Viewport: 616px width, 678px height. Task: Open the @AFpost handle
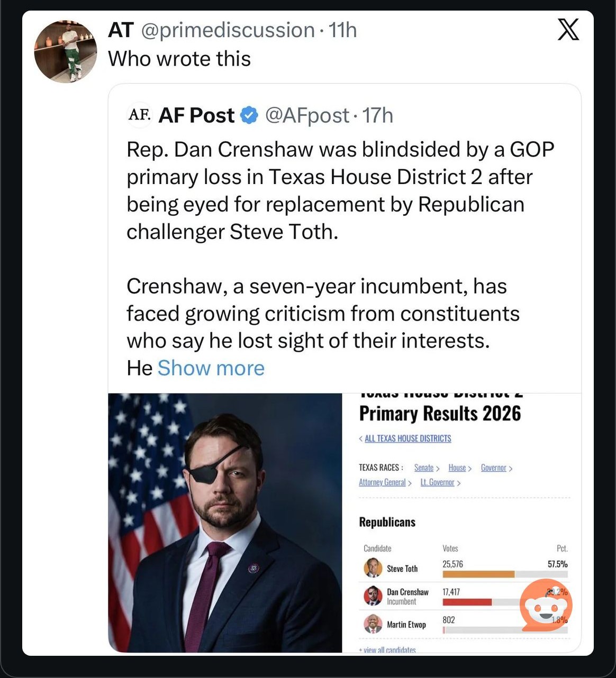307,115
